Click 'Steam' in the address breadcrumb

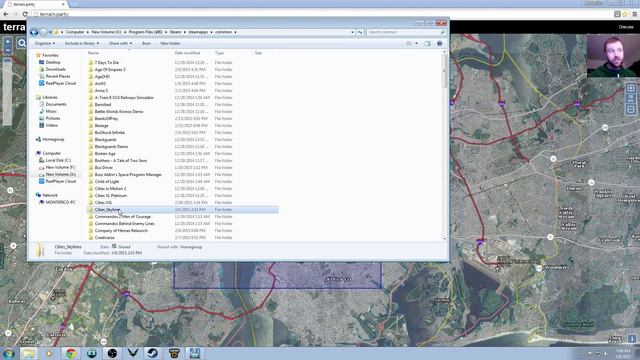coord(176,32)
